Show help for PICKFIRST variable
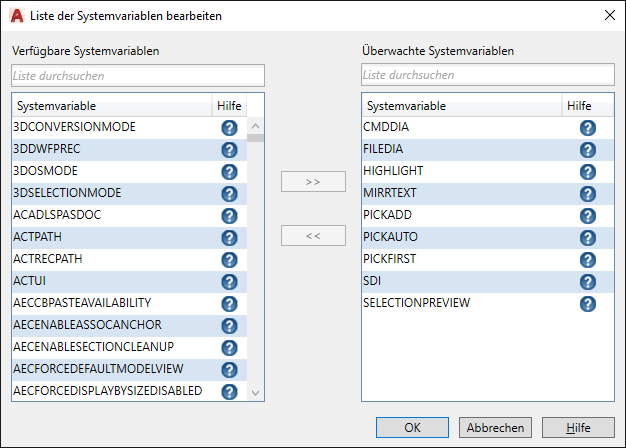This screenshot has height=448, width=626. click(x=588, y=260)
